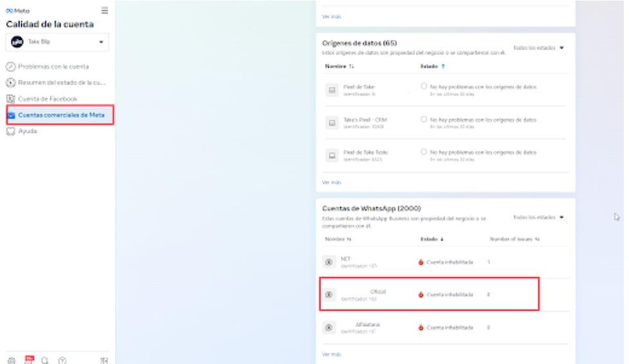Open the settings gear in sidebar footer
Viewport: 629px width, 364px height.
(12, 360)
